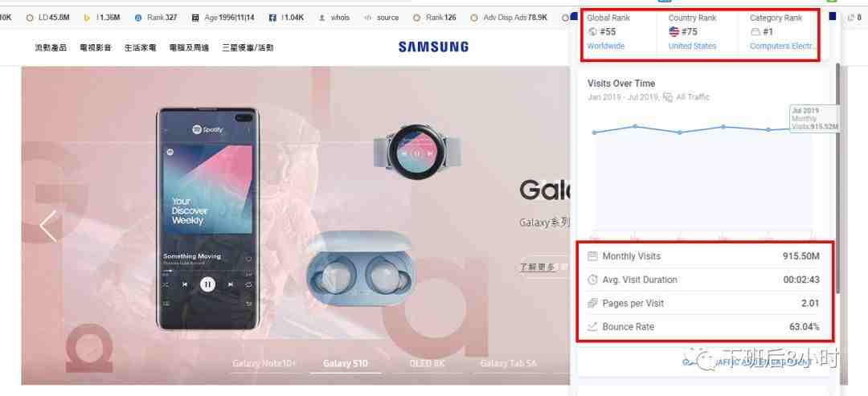This screenshot has width=868, height=396.
Task: Select the Galaxy S10 carousel tab
Action: pos(346,363)
